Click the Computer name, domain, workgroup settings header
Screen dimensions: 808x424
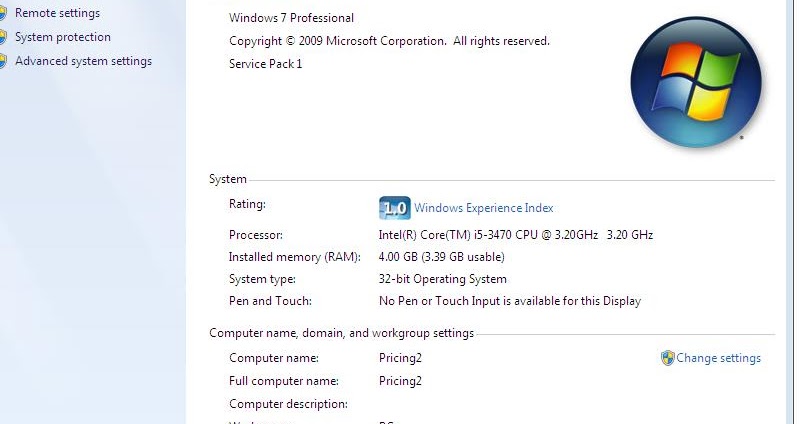(x=341, y=333)
